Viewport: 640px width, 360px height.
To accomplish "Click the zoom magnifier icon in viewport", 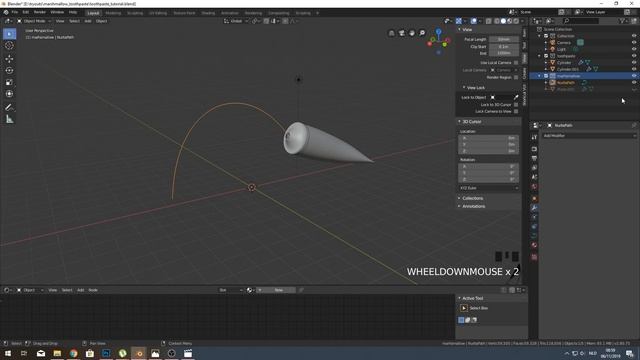I will point(422,33).
